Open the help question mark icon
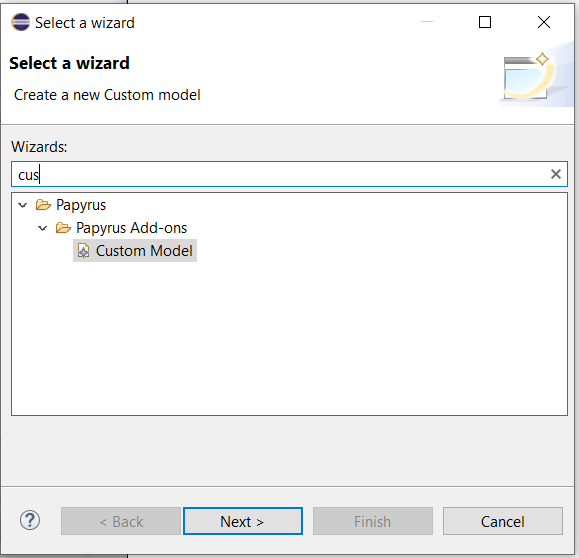Image resolution: width=579 pixels, height=558 pixels. coord(30,520)
